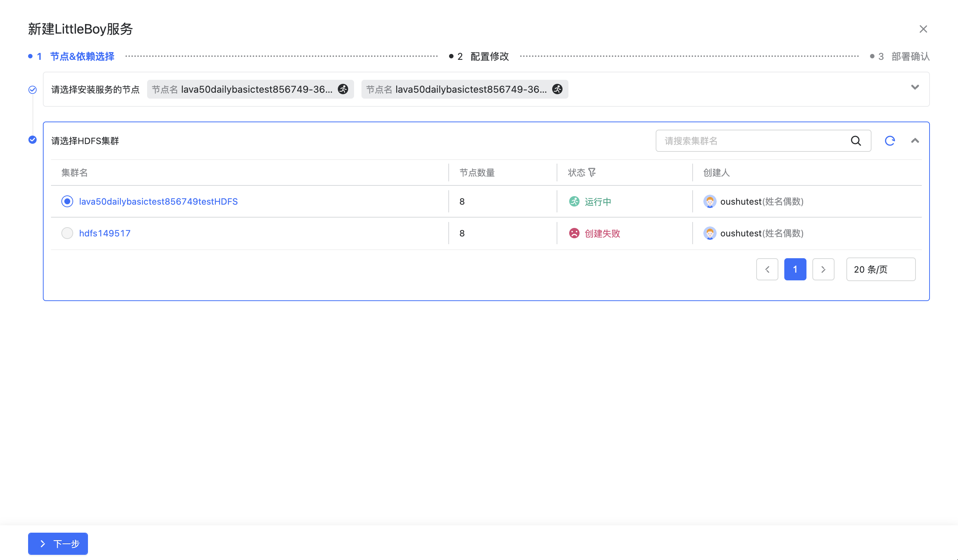Click the next page arrow
Image resolution: width=958 pixels, height=560 pixels.
pyautogui.click(x=823, y=269)
